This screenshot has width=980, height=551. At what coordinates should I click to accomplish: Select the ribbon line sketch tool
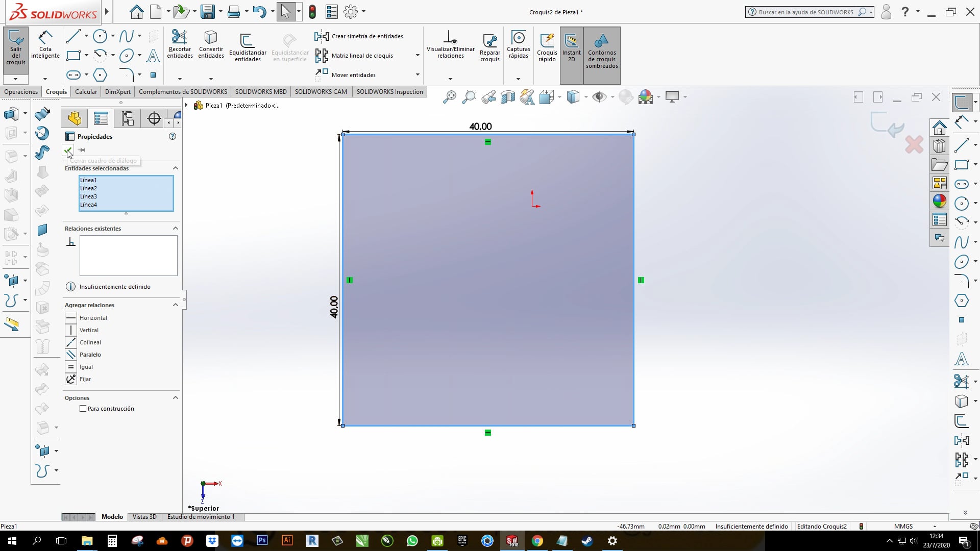[x=73, y=36]
